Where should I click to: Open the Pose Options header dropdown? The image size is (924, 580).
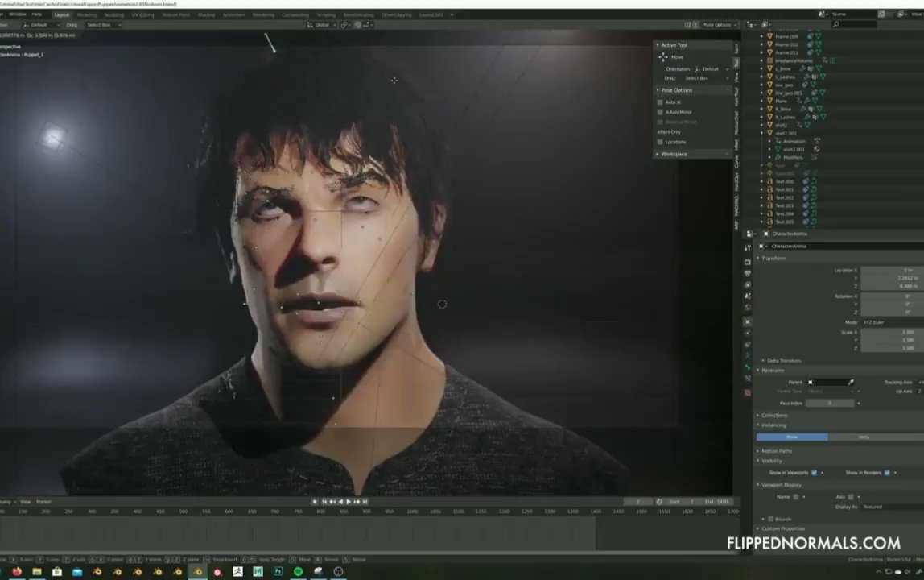[x=720, y=25]
